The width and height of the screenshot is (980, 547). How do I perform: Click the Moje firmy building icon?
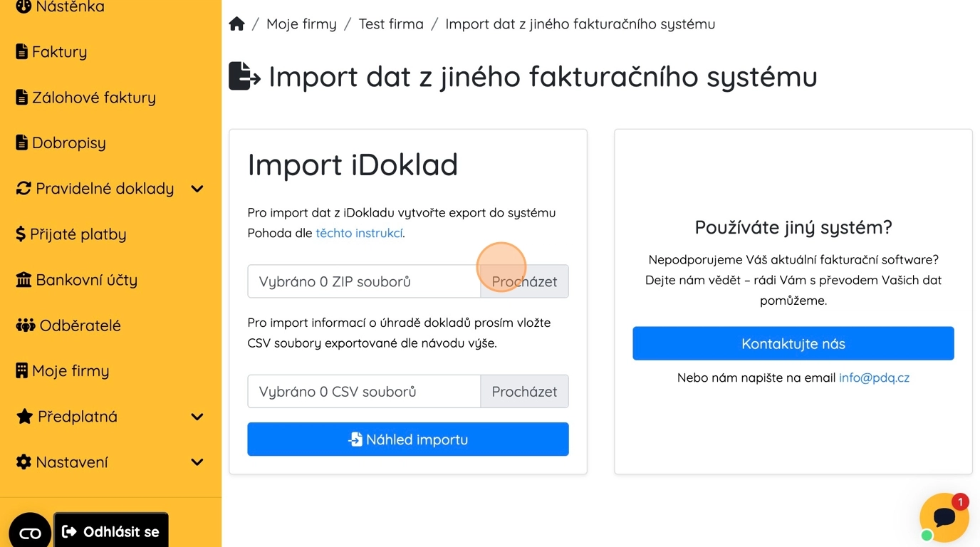point(22,371)
